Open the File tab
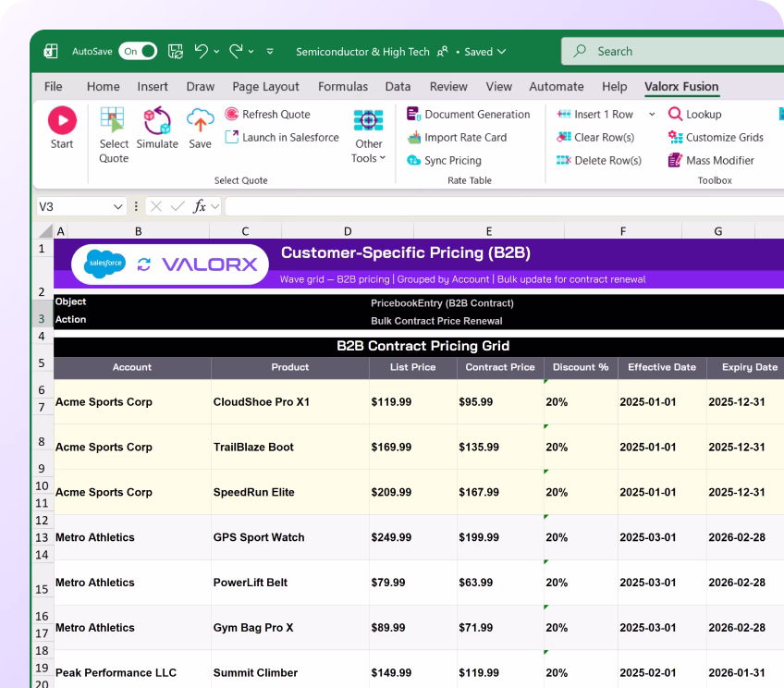The width and height of the screenshot is (784, 688). [53, 87]
